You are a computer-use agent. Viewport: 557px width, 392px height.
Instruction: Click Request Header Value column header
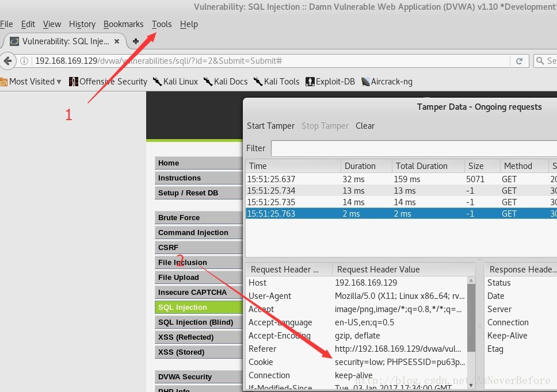tap(403, 270)
